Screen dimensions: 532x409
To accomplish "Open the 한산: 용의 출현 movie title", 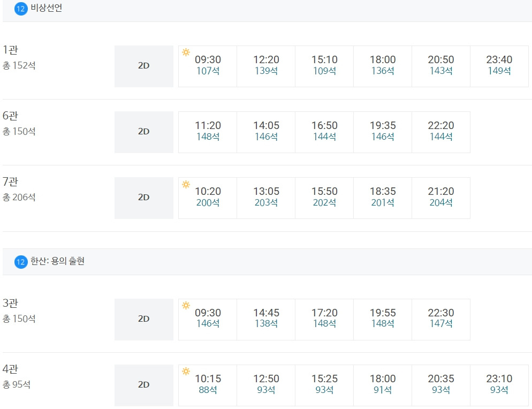I will 57,261.
